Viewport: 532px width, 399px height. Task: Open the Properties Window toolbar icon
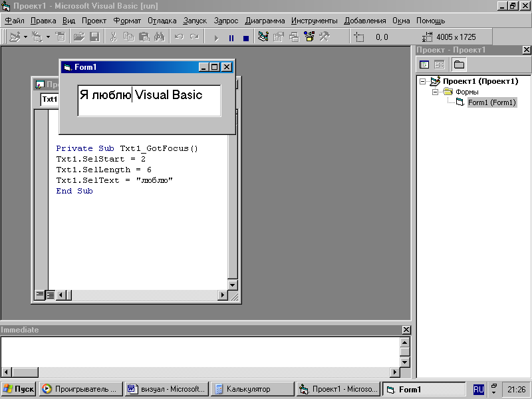pos(278,37)
